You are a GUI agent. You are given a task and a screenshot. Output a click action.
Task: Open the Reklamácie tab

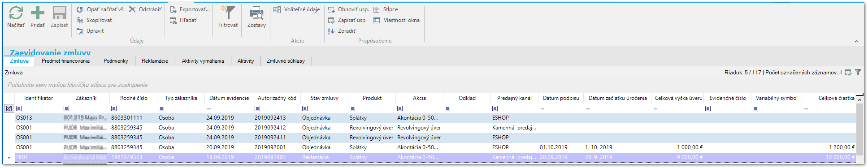(x=155, y=61)
